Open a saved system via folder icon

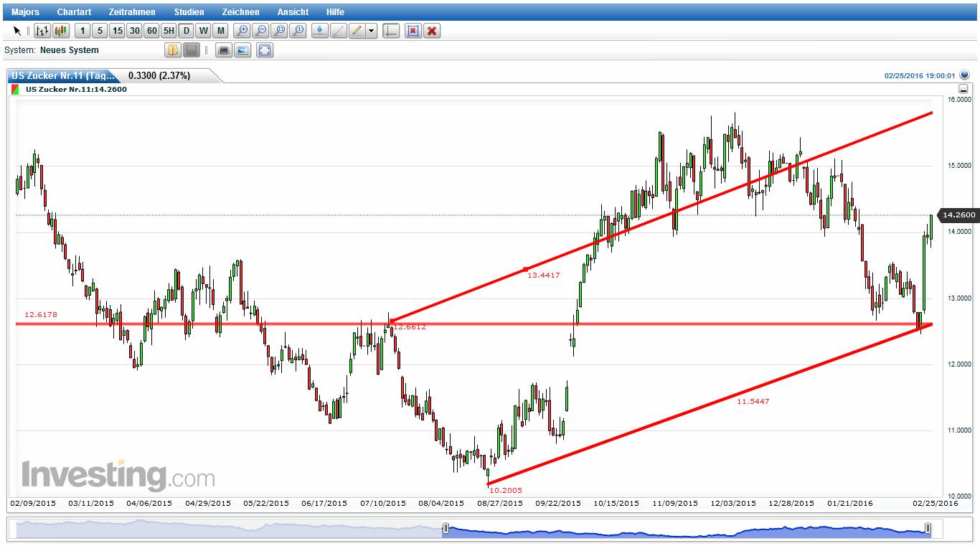(173, 50)
